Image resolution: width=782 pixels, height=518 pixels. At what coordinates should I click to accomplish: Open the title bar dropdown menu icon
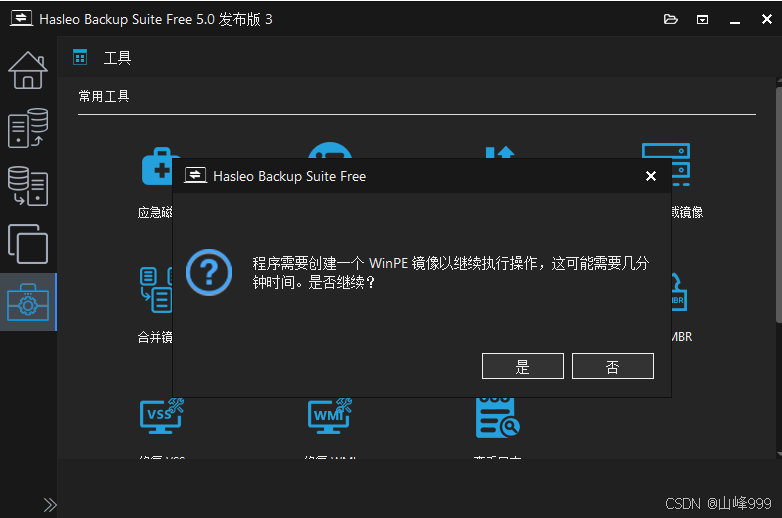tap(702, 19)
